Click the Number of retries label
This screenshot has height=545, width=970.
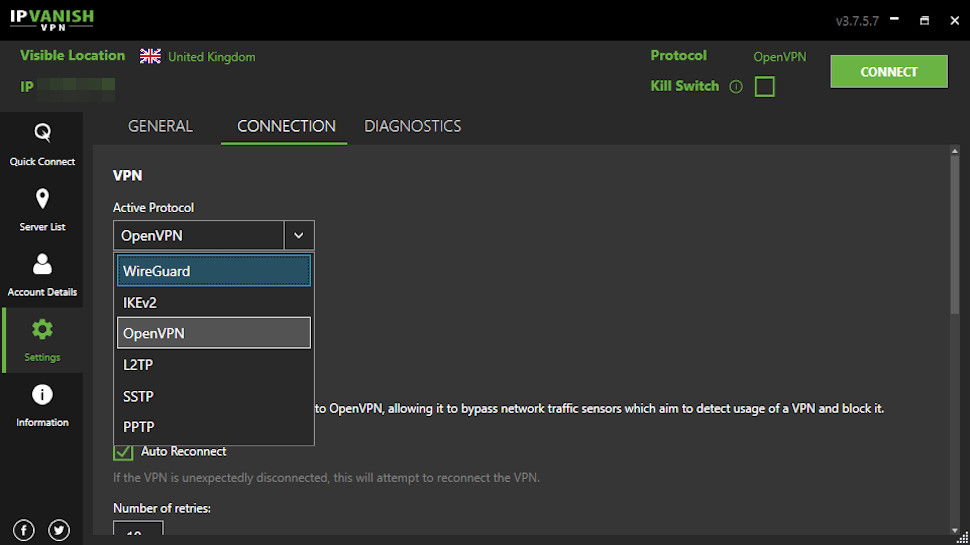(162, 509)
